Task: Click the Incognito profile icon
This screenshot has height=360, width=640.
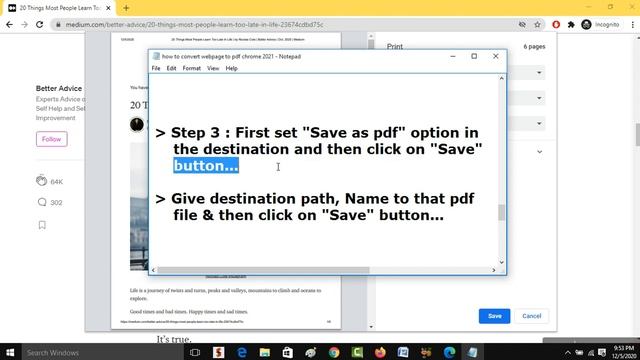Action: pyautogui.click(x=587, y=24)
